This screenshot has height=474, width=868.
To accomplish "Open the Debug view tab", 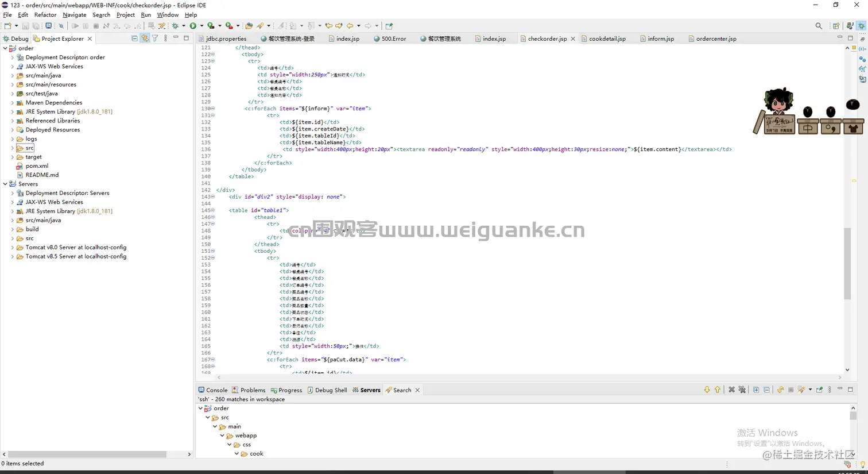I will click(15, 38).
